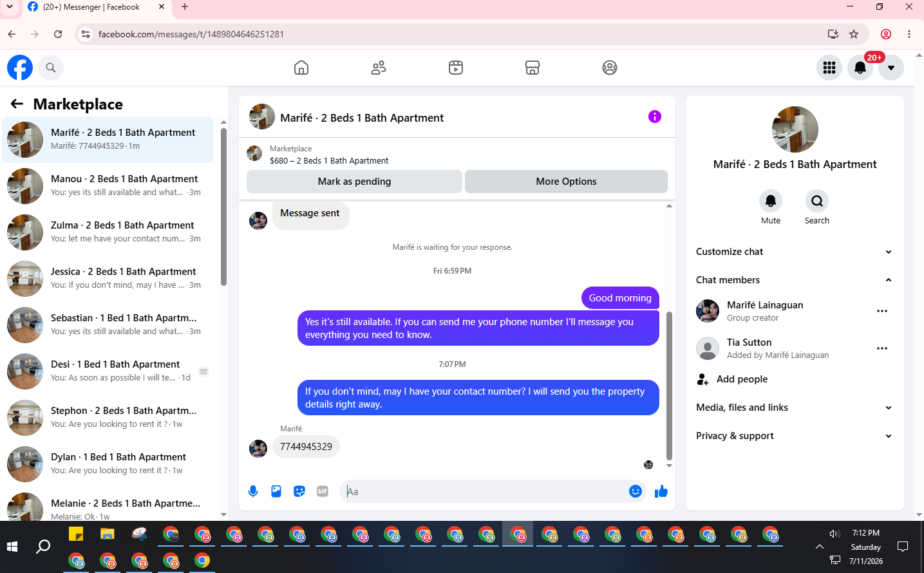Open the notifications bell with 20+ badge
The image size is (924, 573).
pyautogui.click(x=860, y=68)
